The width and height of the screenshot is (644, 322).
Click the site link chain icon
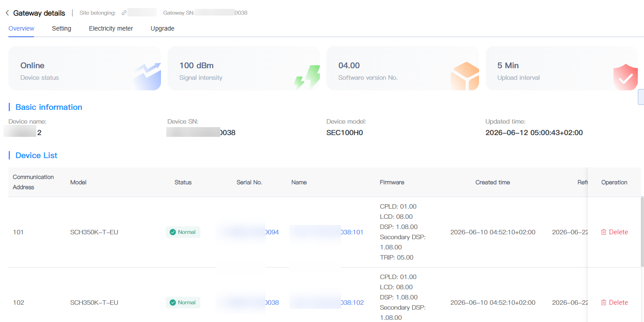(124, 13)
